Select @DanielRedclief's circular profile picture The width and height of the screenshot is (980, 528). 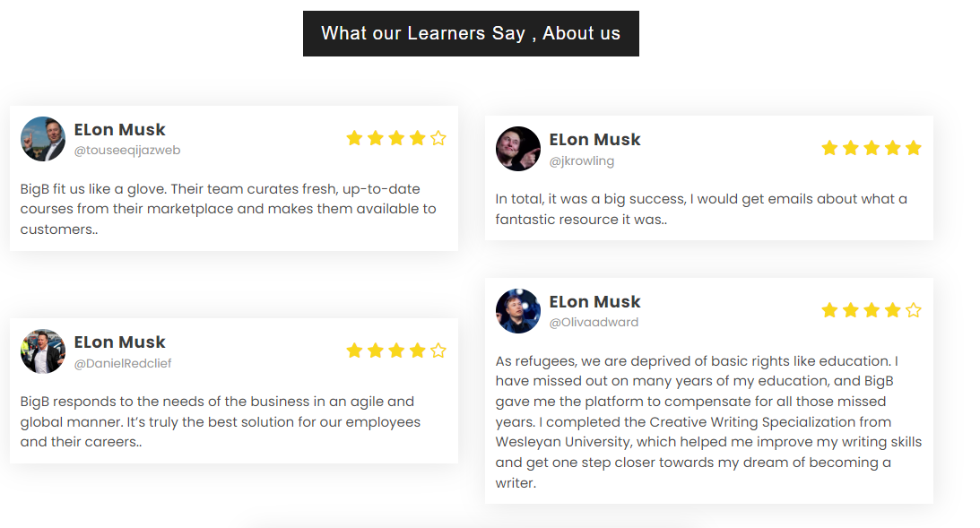tap(42, 351)
